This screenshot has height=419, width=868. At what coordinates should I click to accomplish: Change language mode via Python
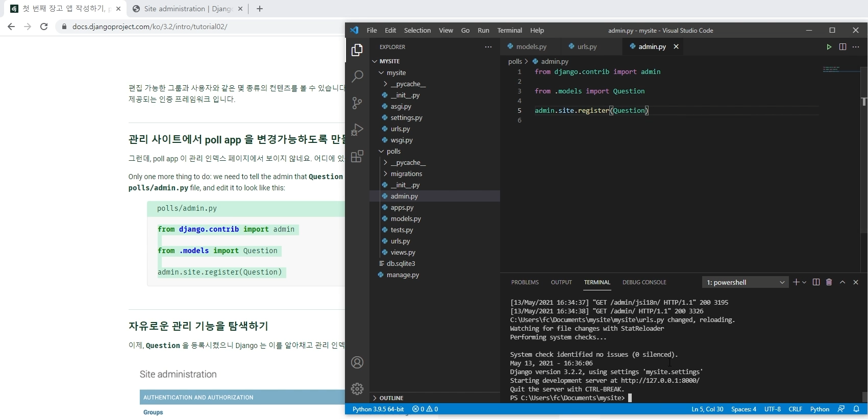tap(820, 409)
